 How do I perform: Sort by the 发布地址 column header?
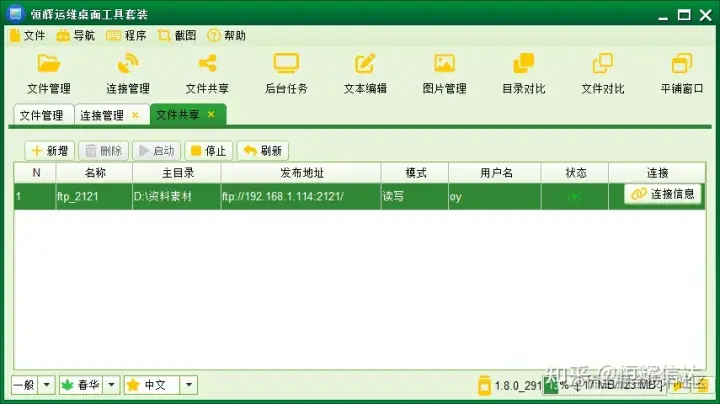pos(301,173)
